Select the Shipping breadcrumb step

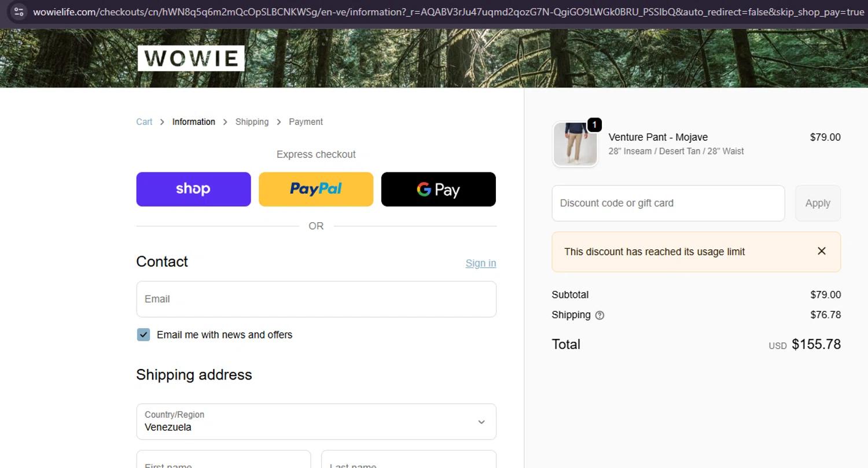(252, 122)
